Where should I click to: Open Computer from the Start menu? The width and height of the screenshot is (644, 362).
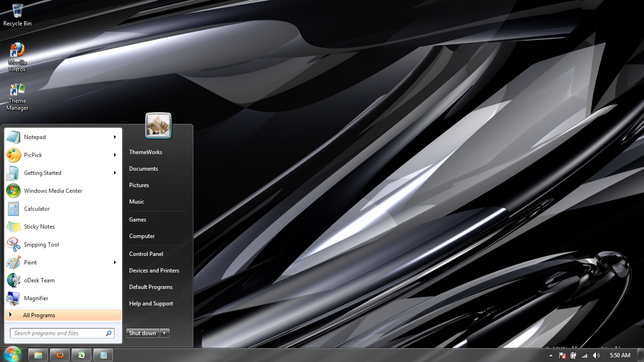coord(142,236)
